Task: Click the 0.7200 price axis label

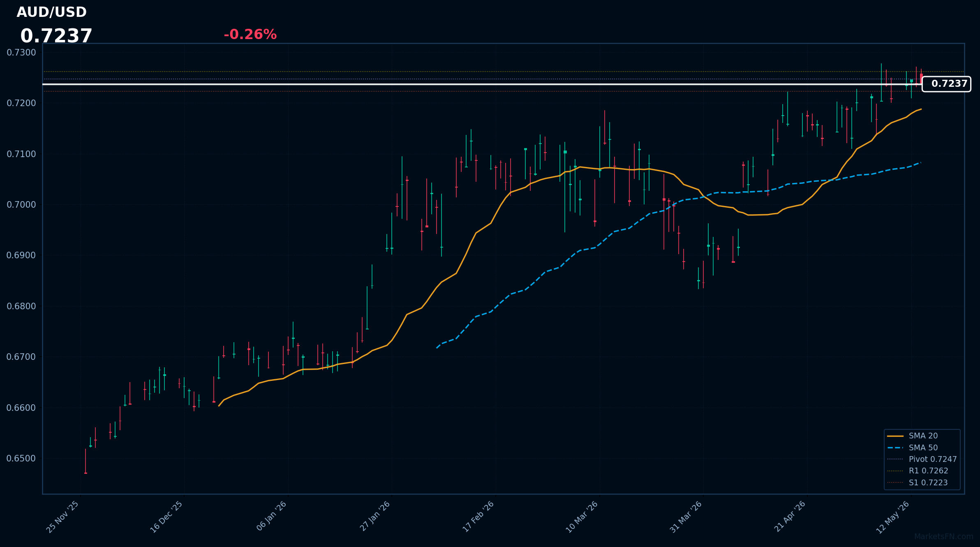Action: [21, 103]
